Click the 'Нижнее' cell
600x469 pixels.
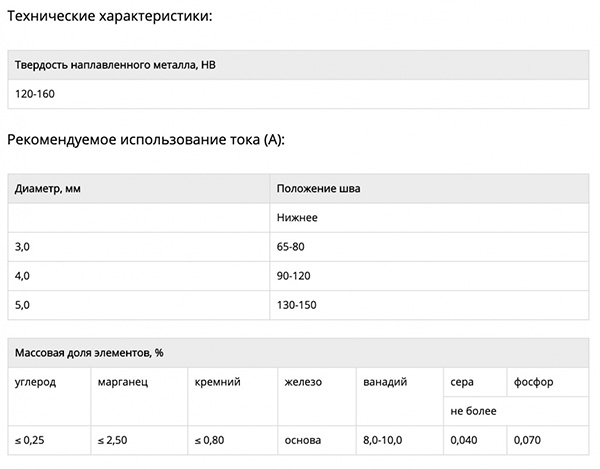429,218
